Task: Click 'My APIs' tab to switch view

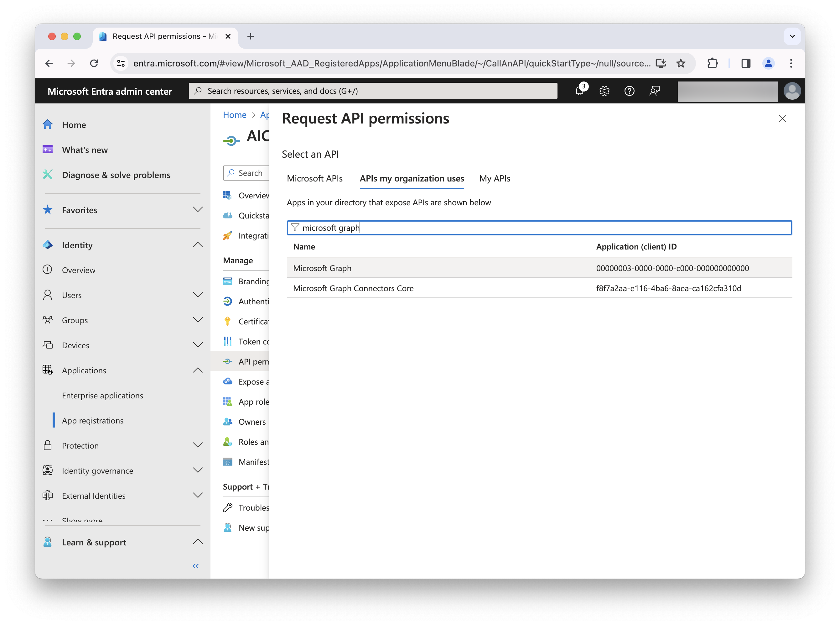Action: (x=495, y=178)
